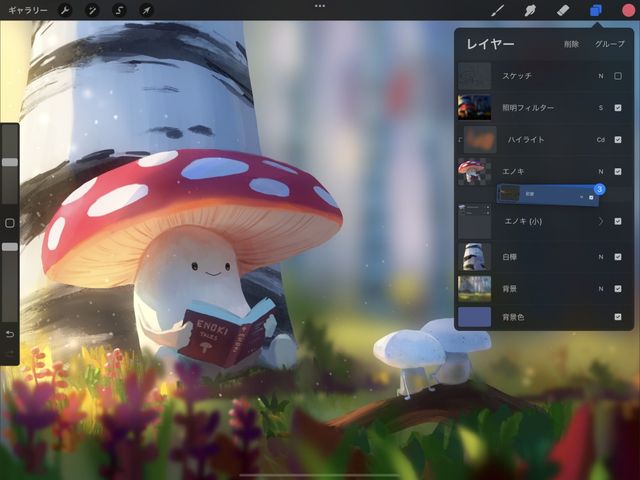The height and width of the screenshot is (480, 640).
Task: Select the 白樺 birch layer thumbnail
Action: [474, 257]
